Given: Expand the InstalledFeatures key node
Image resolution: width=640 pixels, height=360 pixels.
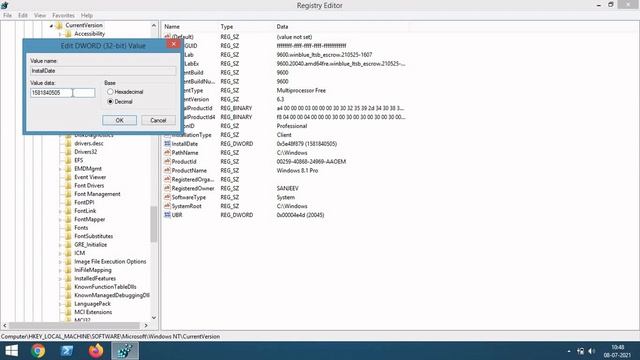Looking at the screenshot, I should tap(60, 279).
